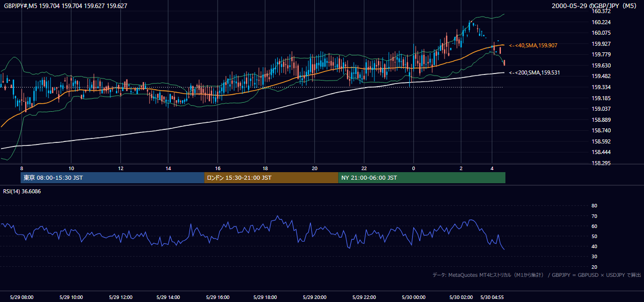The image size is (644, 302).
Task: Click the 2000-05-29 GBP/JPY (M5) title
Action: click(595, 6)
